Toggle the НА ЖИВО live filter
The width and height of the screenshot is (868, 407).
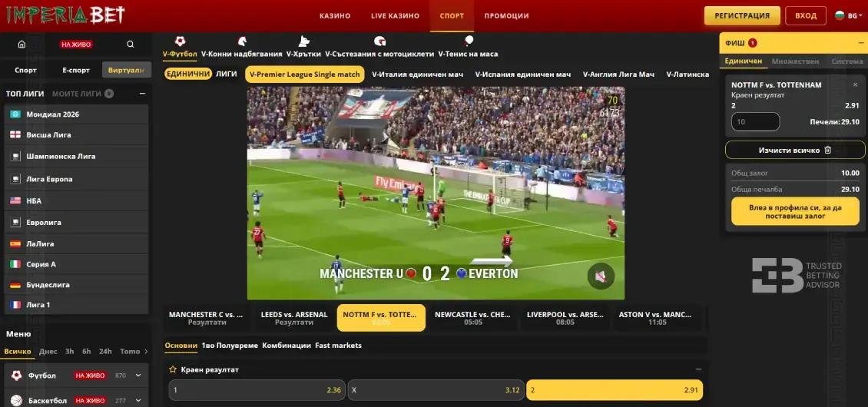pos(76,45)
